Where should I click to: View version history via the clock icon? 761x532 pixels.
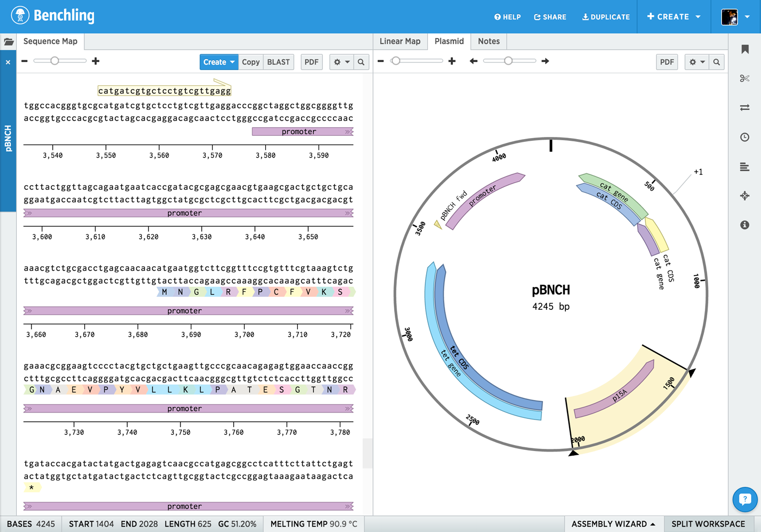point(744,137)
